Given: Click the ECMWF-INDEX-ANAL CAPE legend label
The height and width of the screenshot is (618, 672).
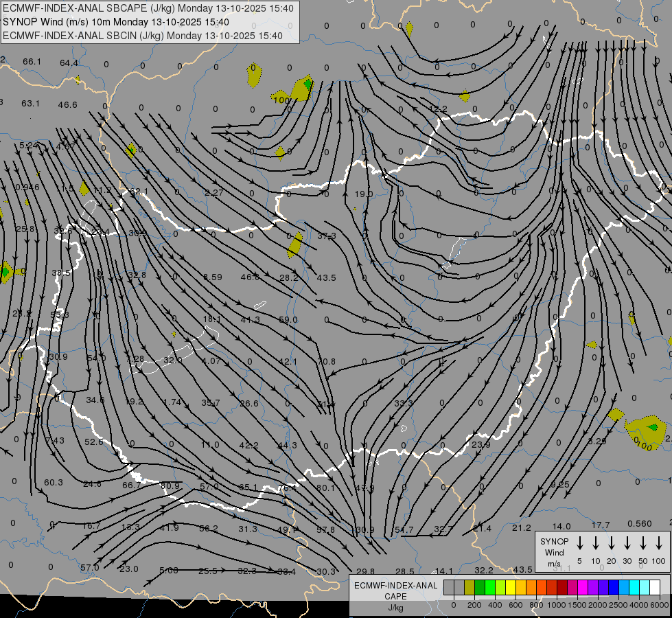Looking at the screenshot, I should pos(395,596).
